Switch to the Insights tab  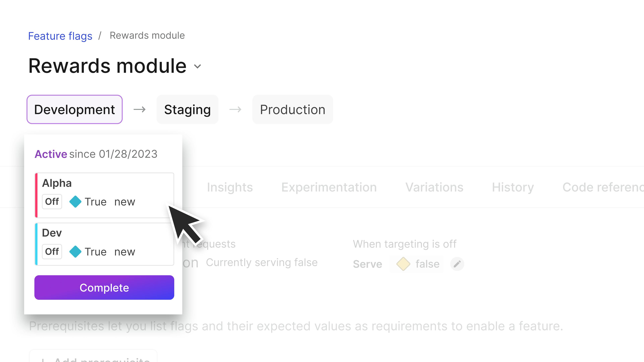point(230,187)
